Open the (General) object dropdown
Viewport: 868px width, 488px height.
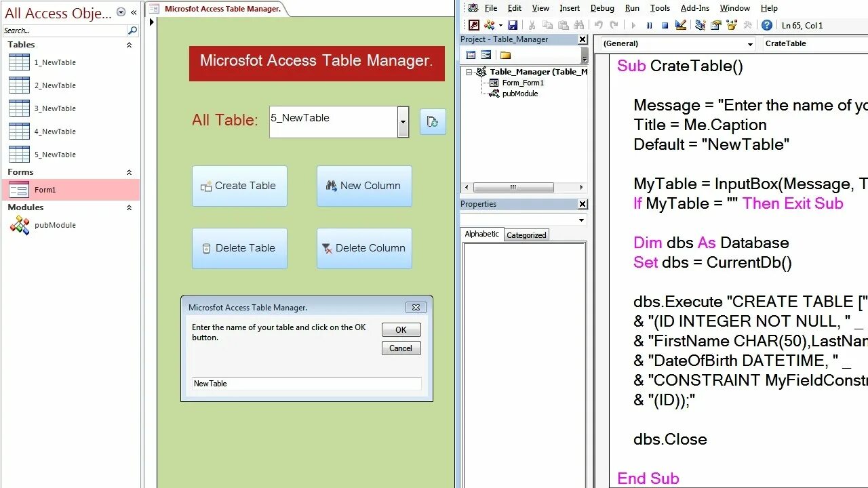point(750,43)
